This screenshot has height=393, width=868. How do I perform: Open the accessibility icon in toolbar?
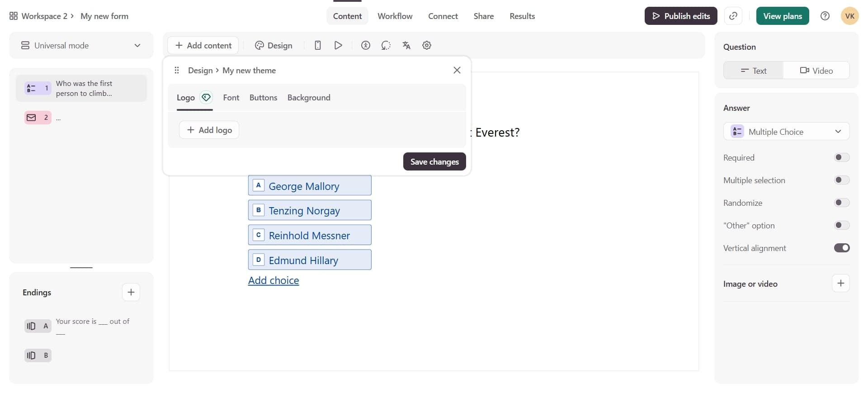click(365, 45)
